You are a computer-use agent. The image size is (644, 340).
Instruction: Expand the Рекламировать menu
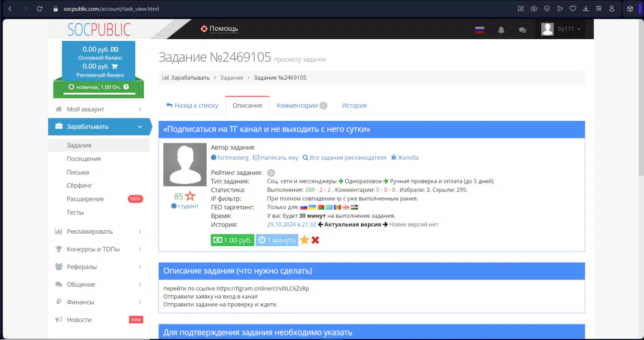[99, 232]
